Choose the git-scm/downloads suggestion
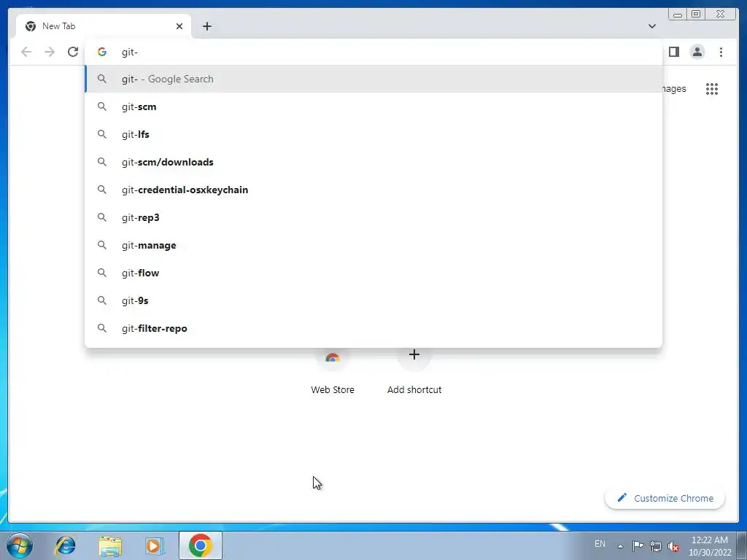The width and height of the screenshot is (747, 560). 373,162
